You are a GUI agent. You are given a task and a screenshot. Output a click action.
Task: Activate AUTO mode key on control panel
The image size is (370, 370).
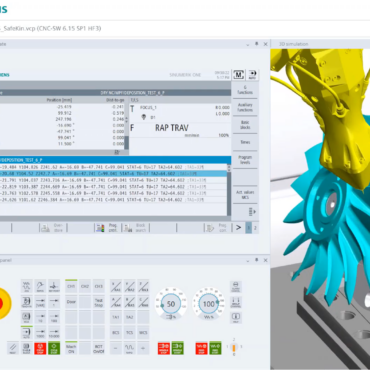[x=27, y=332]
